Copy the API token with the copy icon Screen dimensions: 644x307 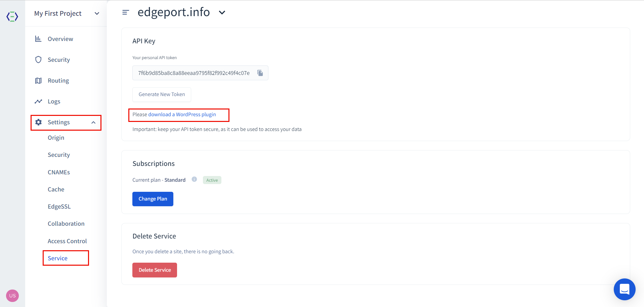260,73
